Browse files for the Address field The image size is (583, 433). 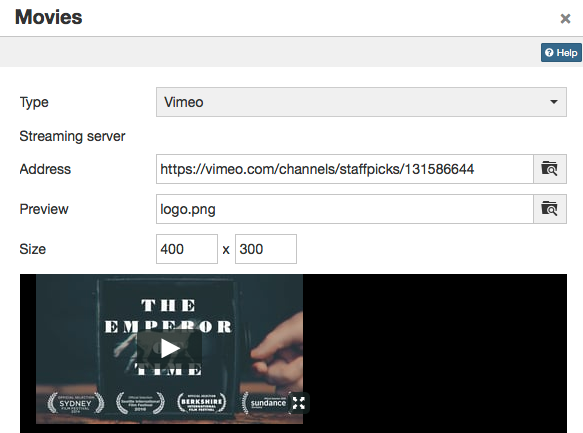pyautogui.click(x=550, y=169)
